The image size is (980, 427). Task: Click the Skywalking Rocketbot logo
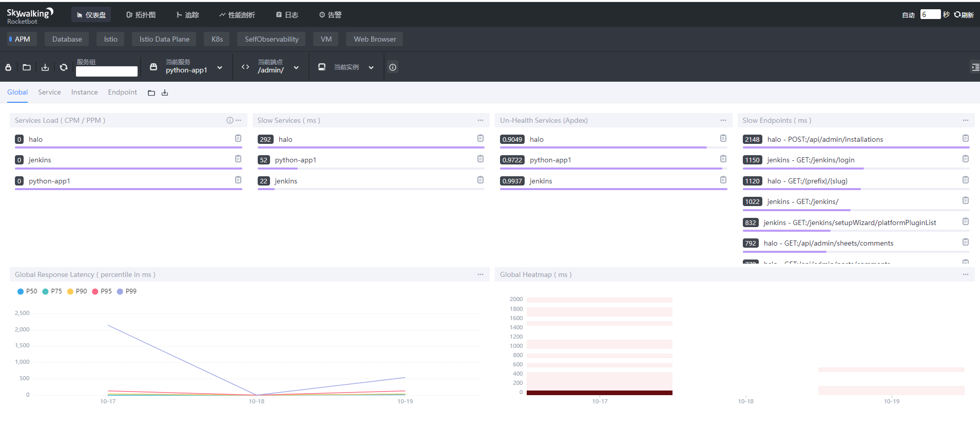pyautogui.click(x=30, y=15)
